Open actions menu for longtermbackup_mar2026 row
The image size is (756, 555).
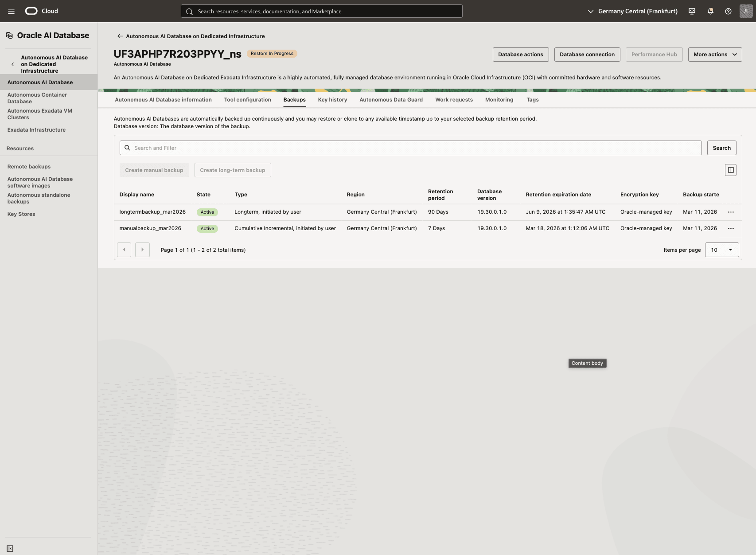click(731, 212)
